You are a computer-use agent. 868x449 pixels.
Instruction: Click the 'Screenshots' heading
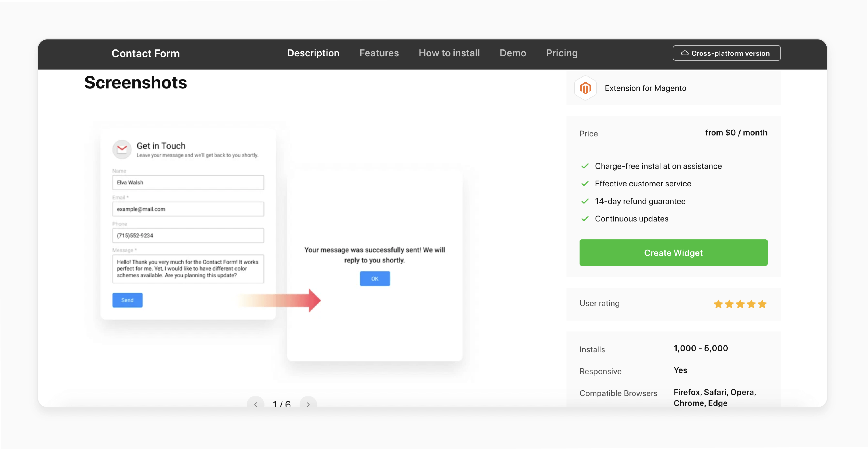pyautogui.click(x=135, y=83)
